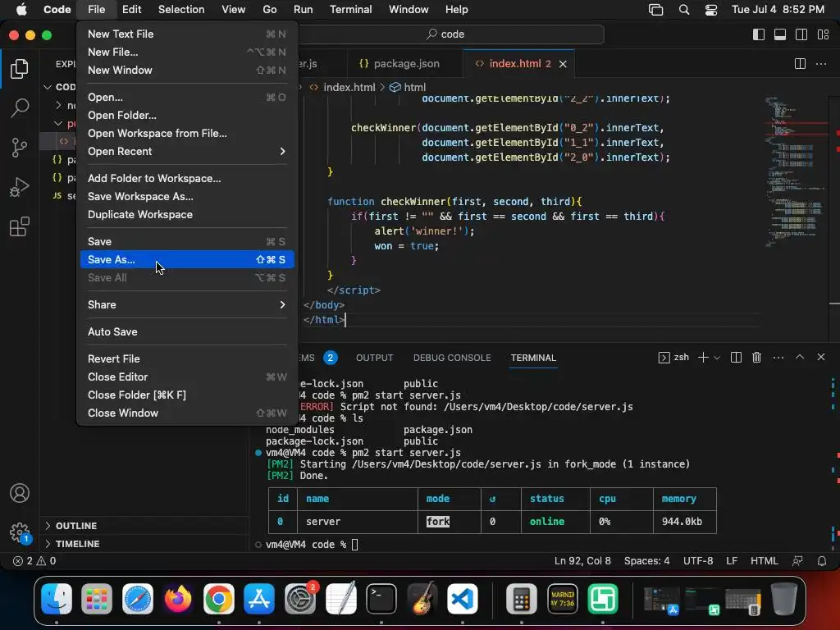Select New Text File menu item
The height and width of the screenshot is (630, 840).
[x=187, y=34]
